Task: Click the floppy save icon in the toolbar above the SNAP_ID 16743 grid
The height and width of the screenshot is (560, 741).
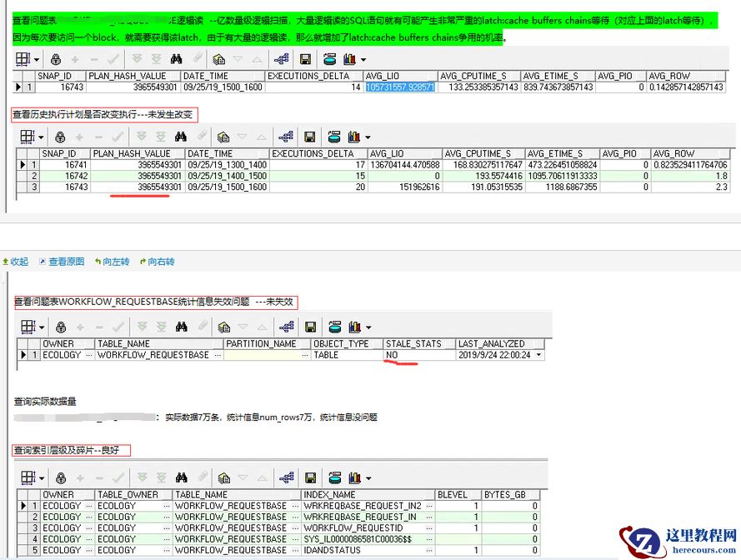Action: pyautogui.click(x=305, y=59)
